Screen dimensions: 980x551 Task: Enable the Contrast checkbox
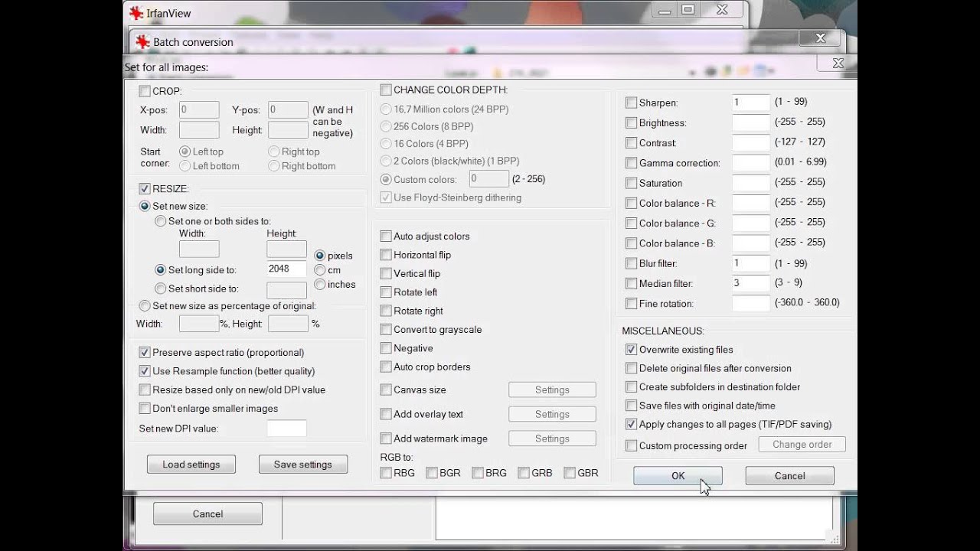tap(631, 142)
